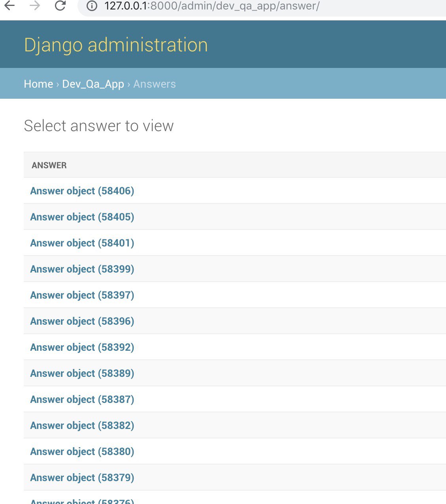
Task: Open Answer object (58382)
Action: pos(82,426)
